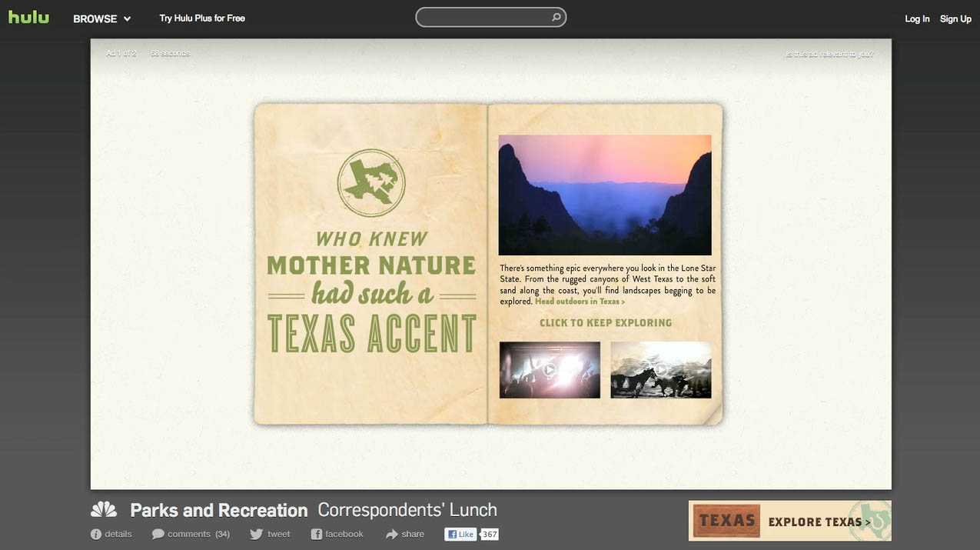Click the '68 seconds' ad countdown text
980x550 pixels.
[170, 53]
